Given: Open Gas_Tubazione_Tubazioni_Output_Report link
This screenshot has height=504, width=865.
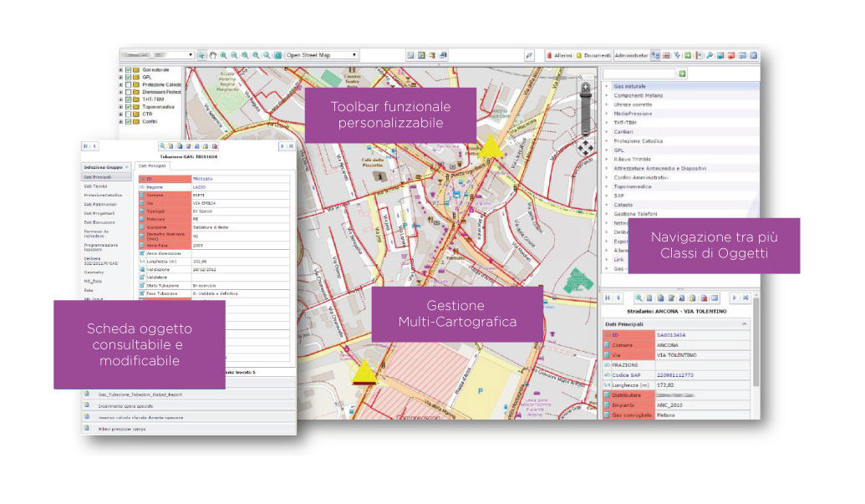Looking at the screenshot, I should coord(140,395).
